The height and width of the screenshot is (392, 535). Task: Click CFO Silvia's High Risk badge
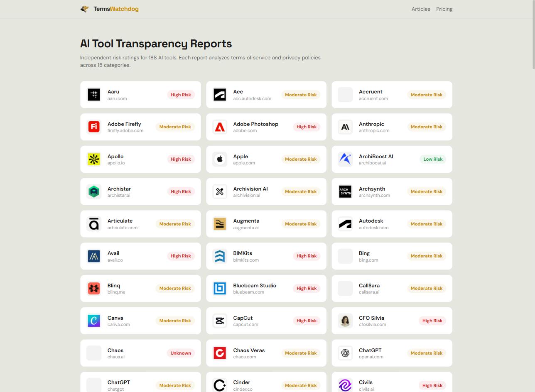432,321
